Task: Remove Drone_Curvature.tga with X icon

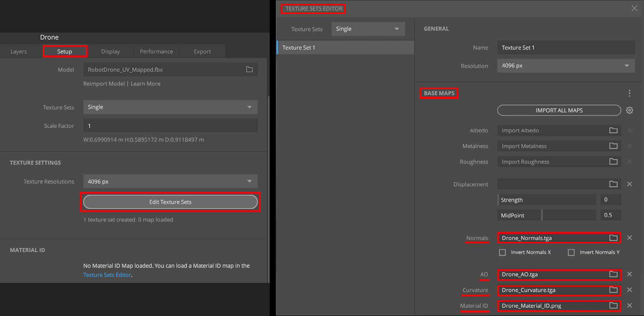Action: click(x=630, y=290)
